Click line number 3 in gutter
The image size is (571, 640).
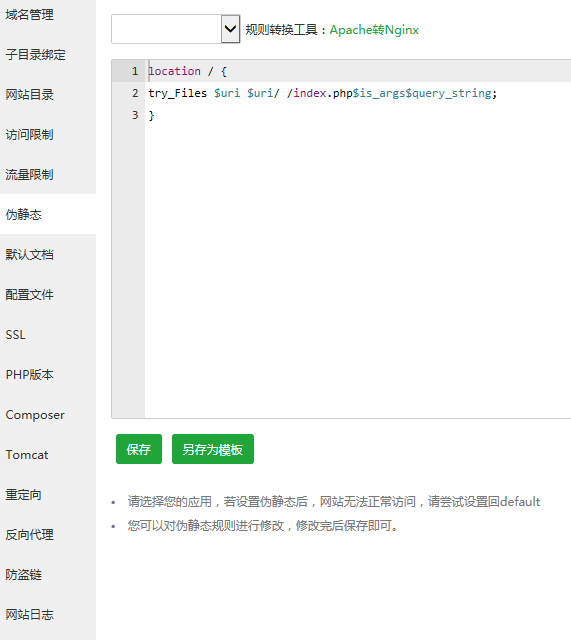click(135, 116)
